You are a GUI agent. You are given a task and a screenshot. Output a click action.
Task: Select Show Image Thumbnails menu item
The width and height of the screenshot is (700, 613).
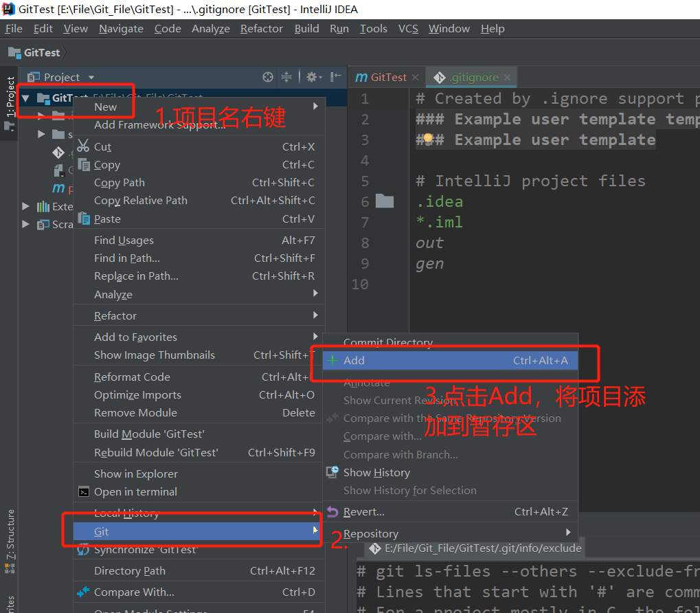click(199, 355)
